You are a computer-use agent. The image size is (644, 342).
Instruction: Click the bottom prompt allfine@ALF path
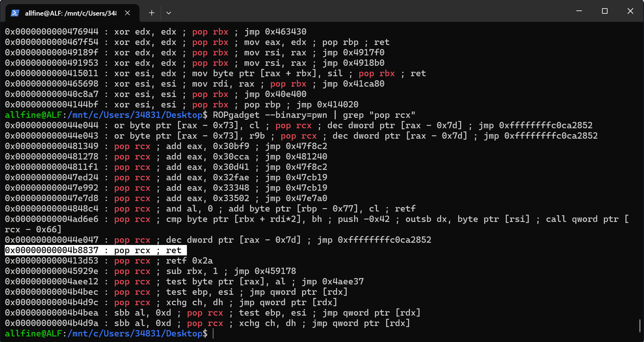[106, 333]
